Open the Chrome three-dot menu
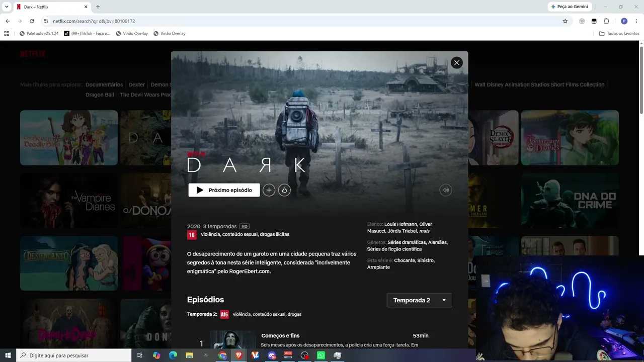644x362 pixels. pyautogui.click(x=636, y=21)
